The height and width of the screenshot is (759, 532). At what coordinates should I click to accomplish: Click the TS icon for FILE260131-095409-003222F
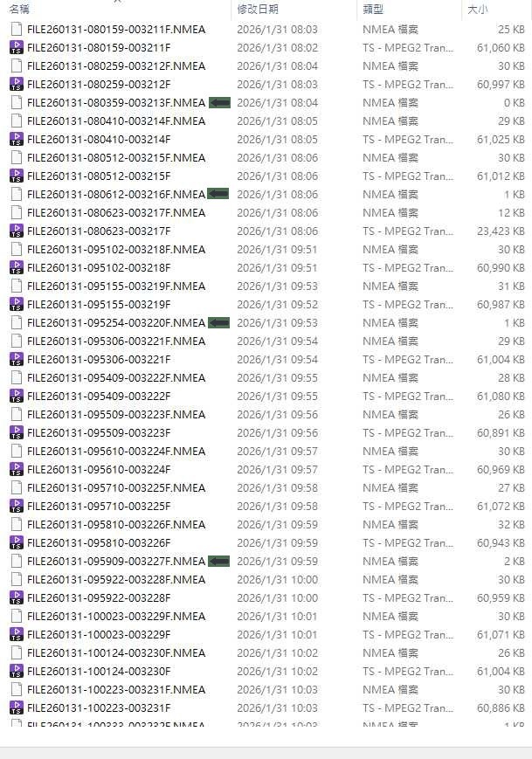click(x=17, y=396)
